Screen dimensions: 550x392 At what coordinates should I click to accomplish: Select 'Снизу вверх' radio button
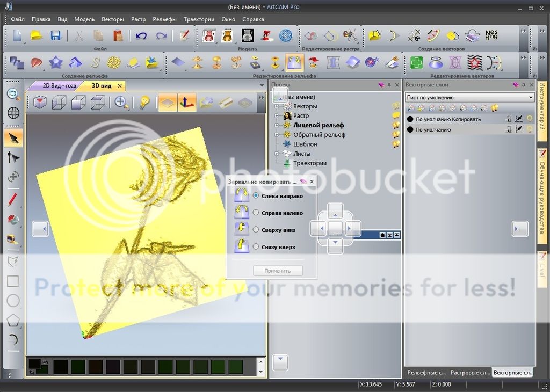256,247
